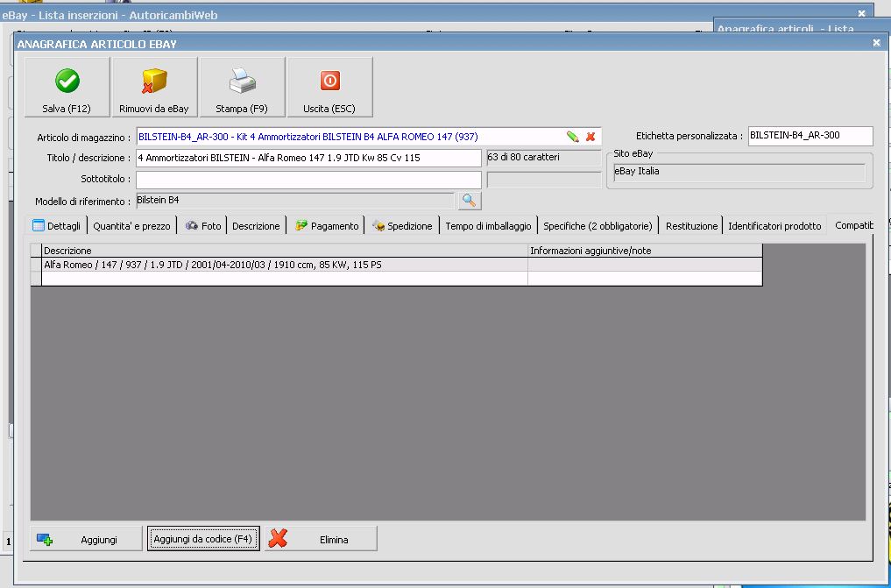Open the Identificatori prodotto tab
This screenshot has width=891, height=588.
(x=774, y=225)
